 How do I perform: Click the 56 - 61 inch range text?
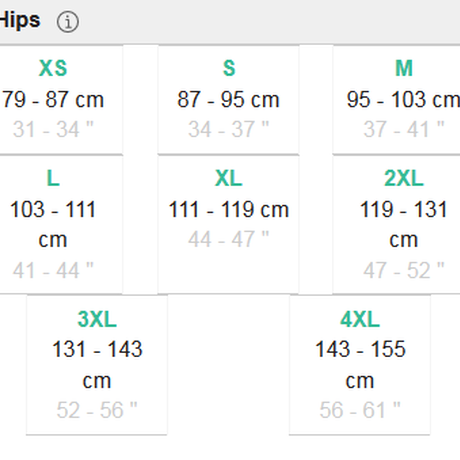[360, 410]
